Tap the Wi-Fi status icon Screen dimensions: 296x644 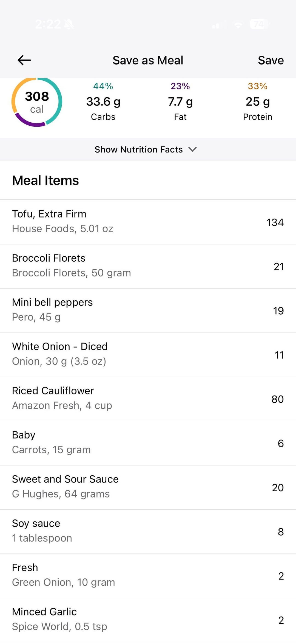[238, 25]
